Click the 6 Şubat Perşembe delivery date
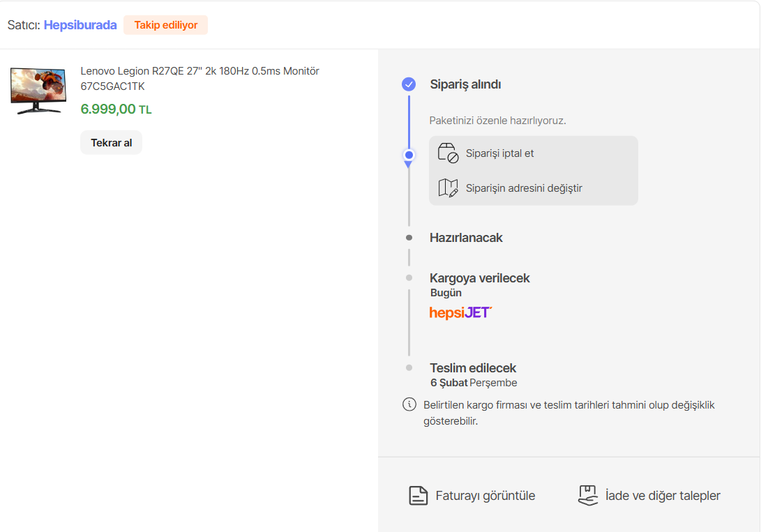The width and height of the screenshot is (761, 532). pyautogui.click(x=474, y=383)
